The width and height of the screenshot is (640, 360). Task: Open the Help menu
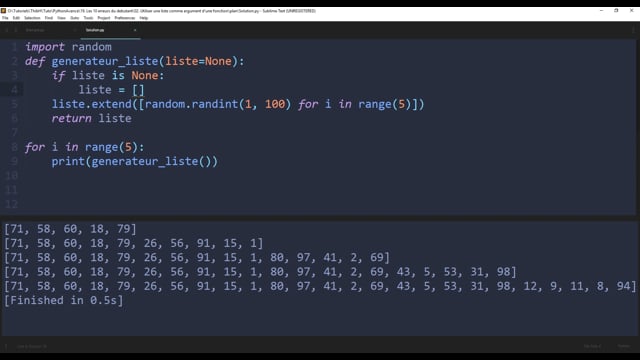[144, 18]
